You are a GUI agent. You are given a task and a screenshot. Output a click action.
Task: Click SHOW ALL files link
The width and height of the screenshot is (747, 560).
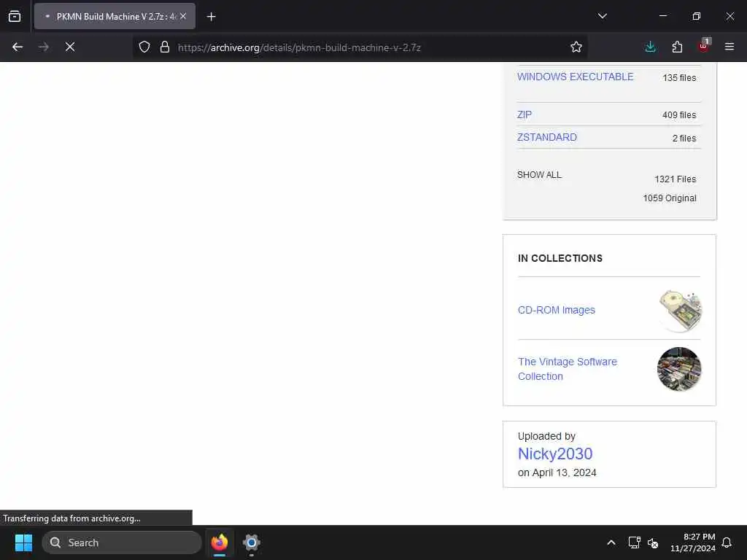click(x=539, y=175)
